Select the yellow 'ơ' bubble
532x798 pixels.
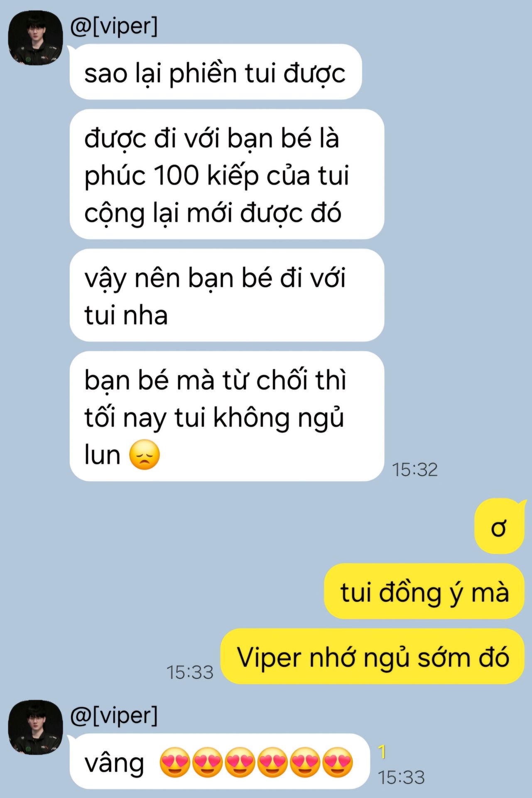pyautogui.click(x=499, y=526)
